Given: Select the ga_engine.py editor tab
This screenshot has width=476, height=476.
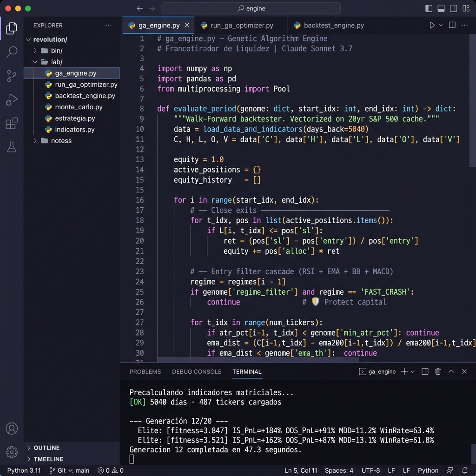Looking at the screenshot, I should (x=158, y=26).
